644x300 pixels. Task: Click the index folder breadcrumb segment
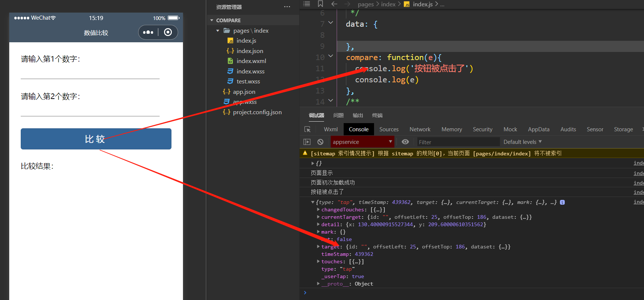(x=388, y=4)
